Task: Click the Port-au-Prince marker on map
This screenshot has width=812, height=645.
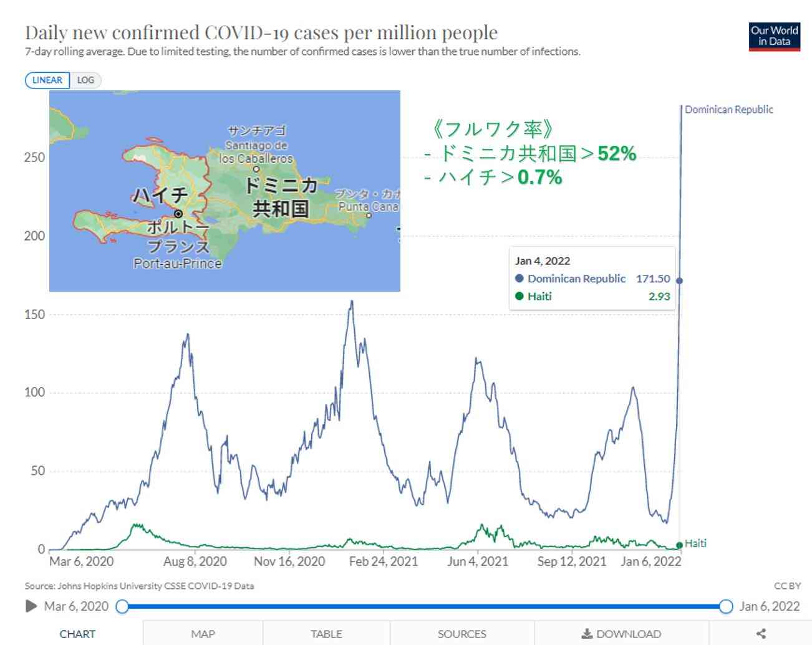Action: 178,214
